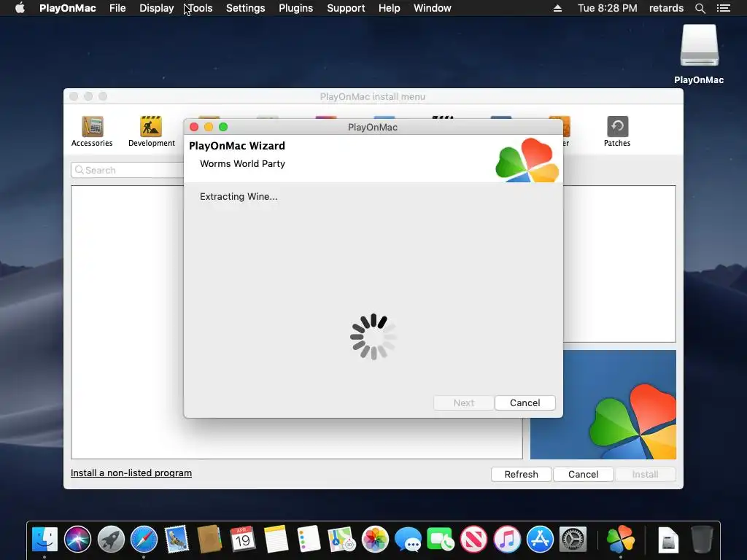Viewport: 747px width, 560px height.
Task: Open the Accessories category
Action: [92, 131]
